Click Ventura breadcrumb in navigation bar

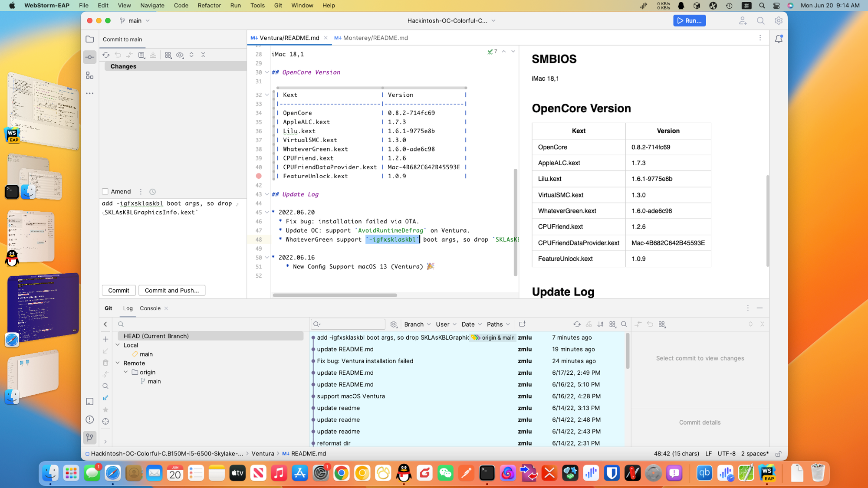pyautogui.click(x=263, y=454)
